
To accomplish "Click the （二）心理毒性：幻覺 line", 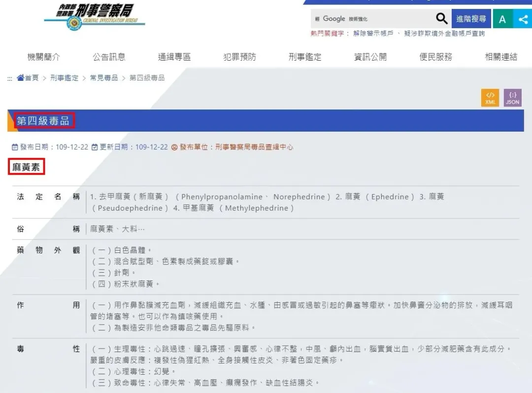I will tap(133, 372).
